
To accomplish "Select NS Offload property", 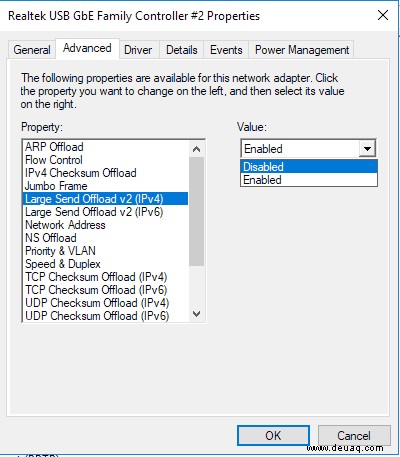I will pyautogui.click(x=106, y=238).
